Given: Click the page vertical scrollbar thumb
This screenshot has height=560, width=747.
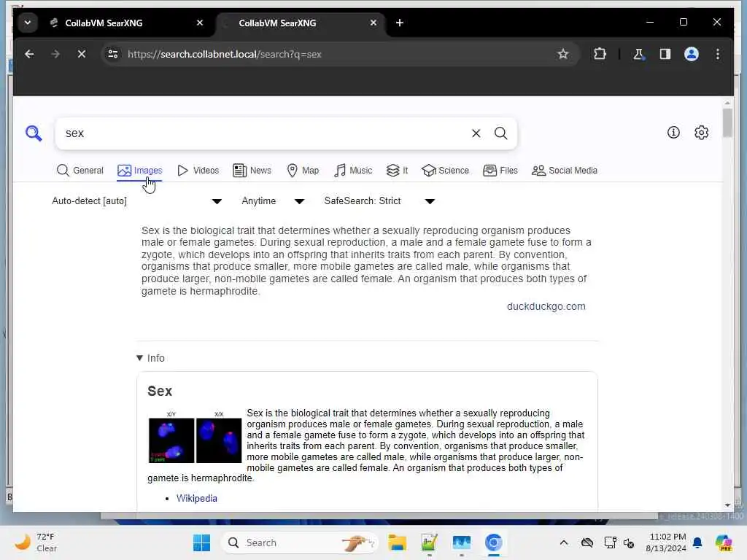Looking at the screenshot, I should 727,122.
